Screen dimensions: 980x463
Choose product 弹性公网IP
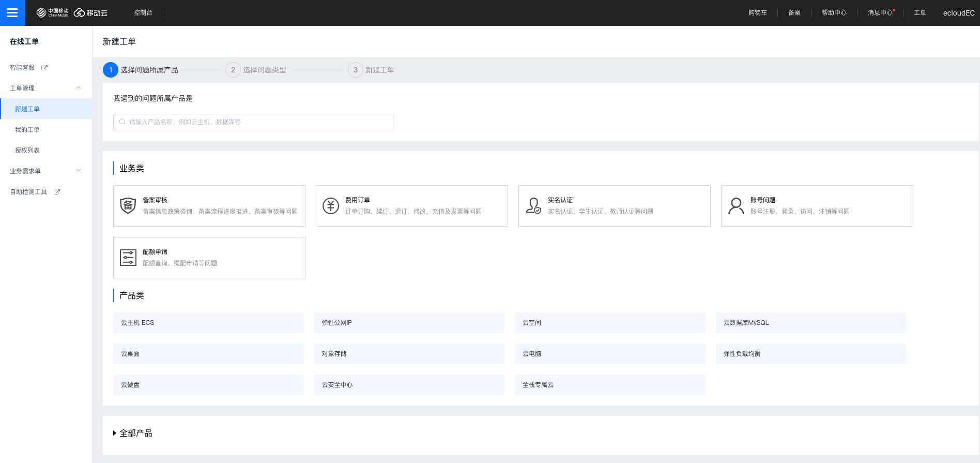tap(409, 323)
